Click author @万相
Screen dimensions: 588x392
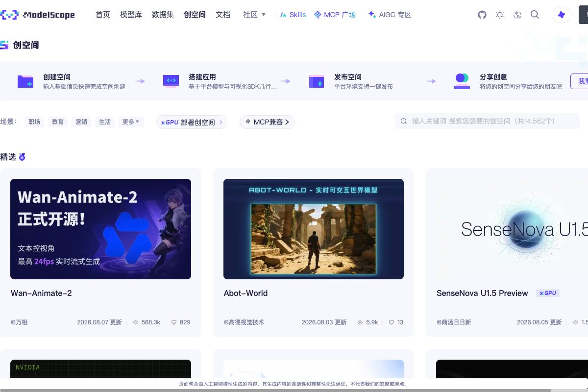tap(19, 322)
